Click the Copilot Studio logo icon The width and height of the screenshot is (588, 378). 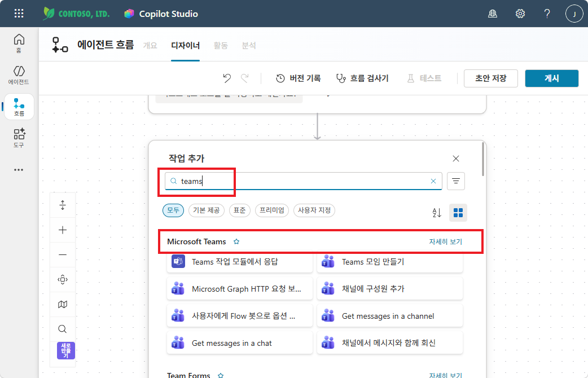pyautogui.click(x=129, y=14)
